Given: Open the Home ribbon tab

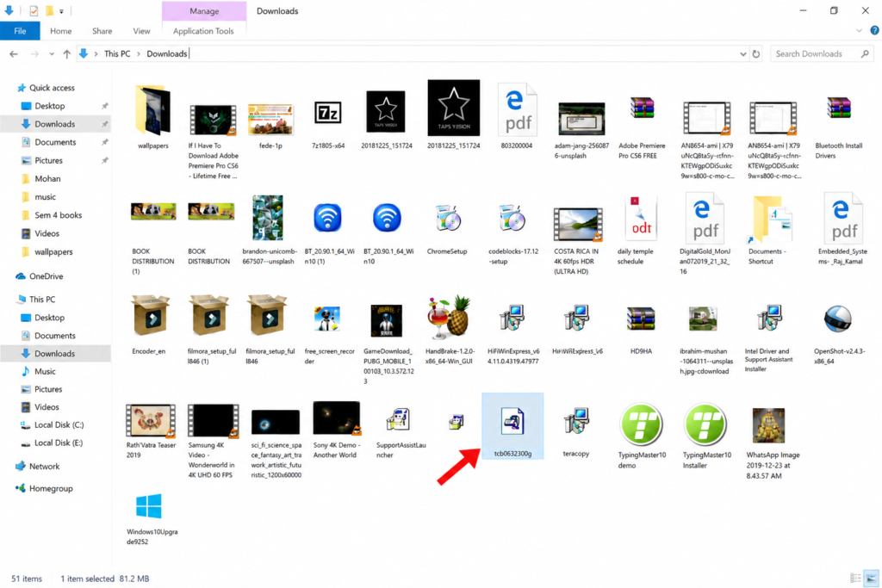Looking at the screenshot, I should [61, 31].
